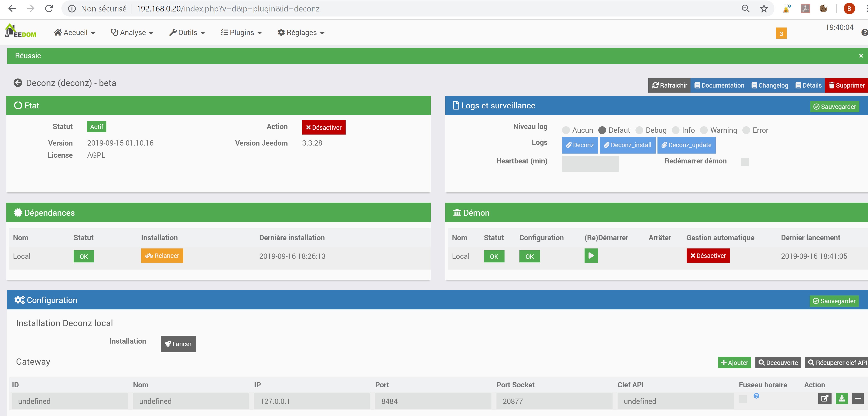Select Aucun log level

tap(566, 130)
